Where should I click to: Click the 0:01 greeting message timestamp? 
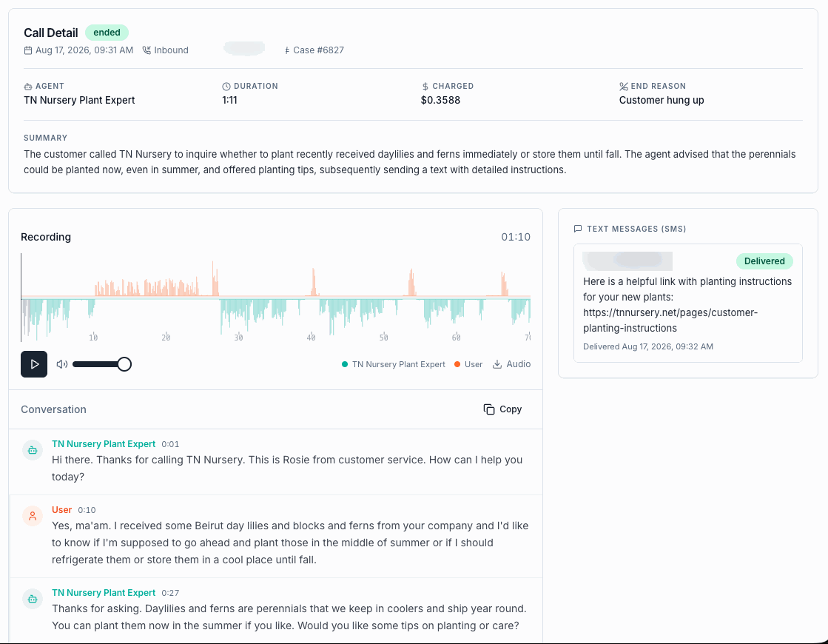tap(170, 444)
